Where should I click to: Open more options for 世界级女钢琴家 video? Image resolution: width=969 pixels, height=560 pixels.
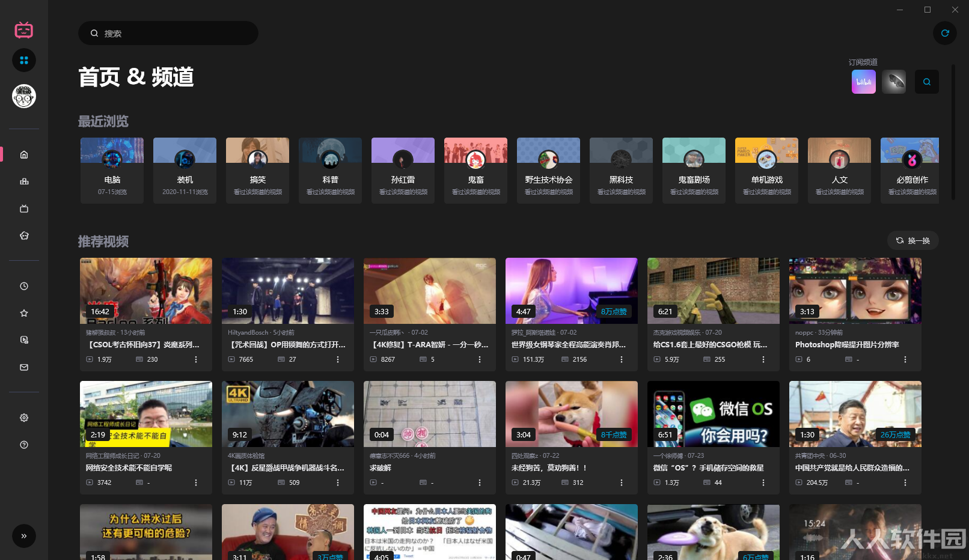pyautogui.click(x=622, y=359)
